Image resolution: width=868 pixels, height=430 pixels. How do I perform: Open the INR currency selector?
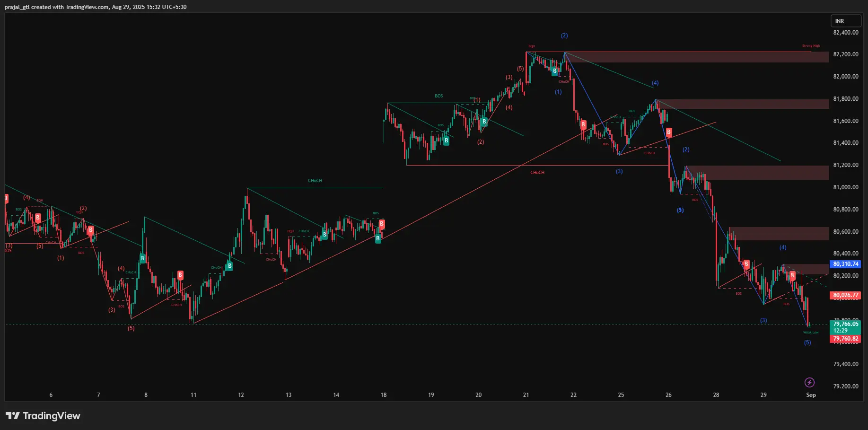[846, 21]
